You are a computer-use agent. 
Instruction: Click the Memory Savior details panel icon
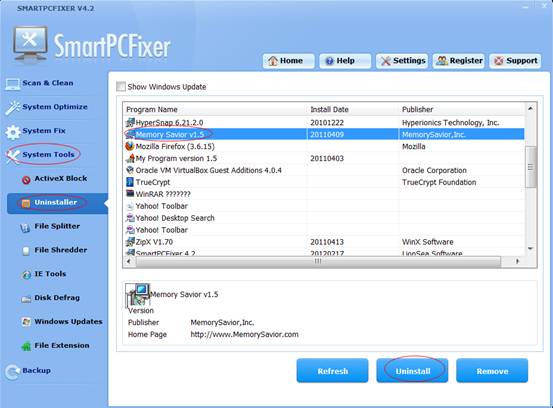138,295
